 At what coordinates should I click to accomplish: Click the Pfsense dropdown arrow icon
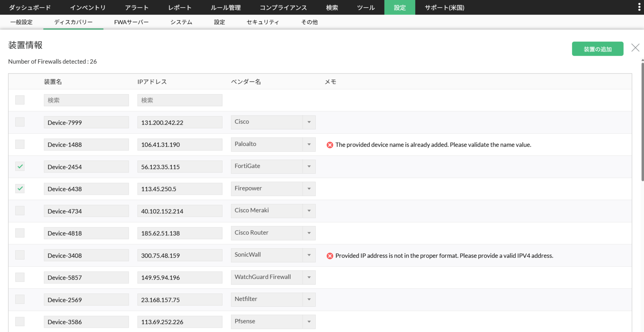[309, 322]
